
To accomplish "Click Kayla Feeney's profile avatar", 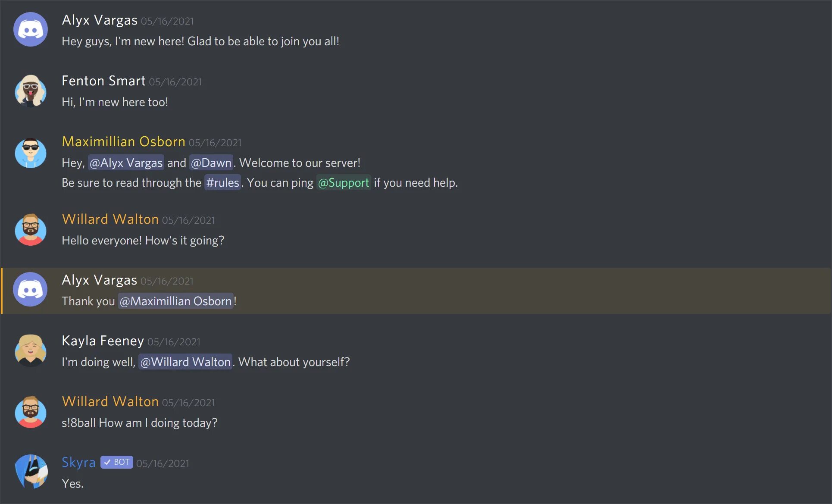I will pos(31,351).
